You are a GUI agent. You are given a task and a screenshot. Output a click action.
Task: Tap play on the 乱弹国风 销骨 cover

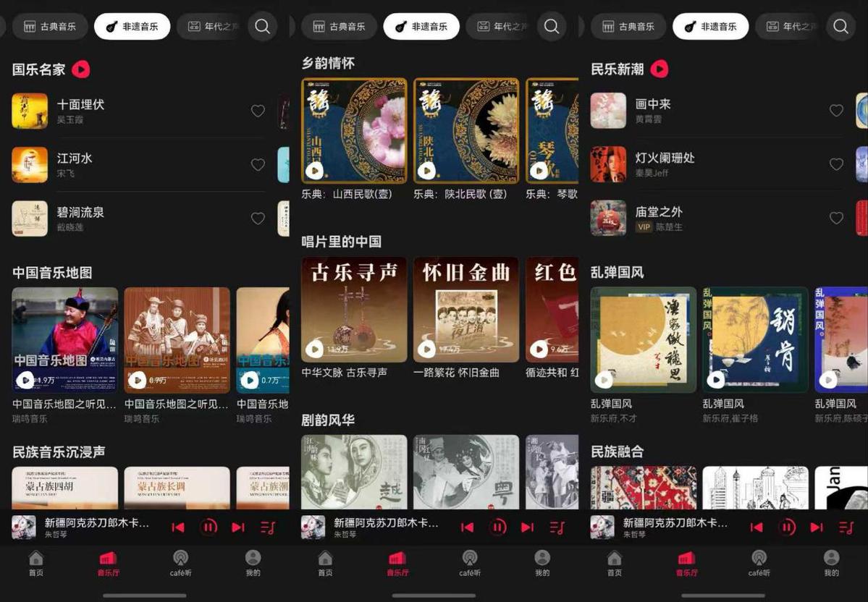(716, 380)
